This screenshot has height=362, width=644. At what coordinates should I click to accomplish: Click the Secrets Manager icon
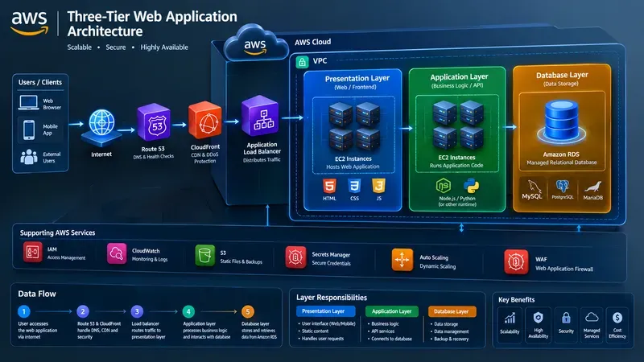tap(295, 257)
